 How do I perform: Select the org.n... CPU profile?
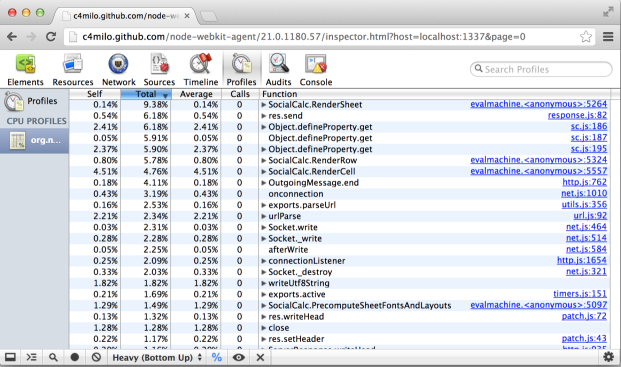34,141
